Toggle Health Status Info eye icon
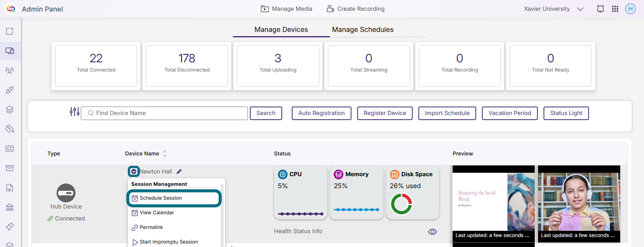644x247 pixels. click(432, 232)
